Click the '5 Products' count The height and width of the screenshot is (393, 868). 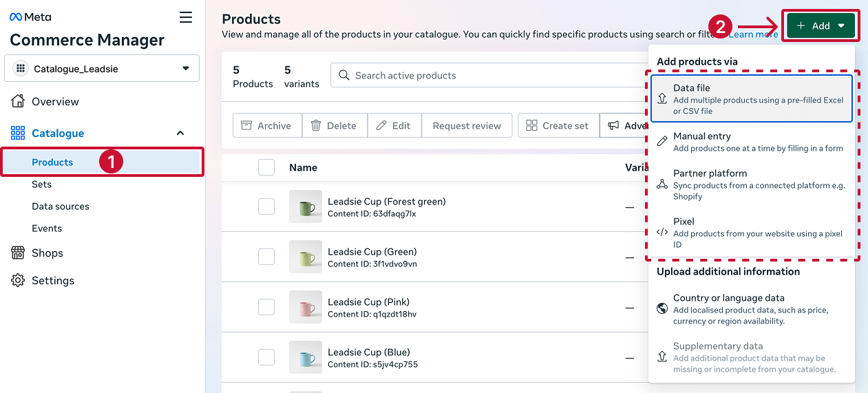pos(253,76)
